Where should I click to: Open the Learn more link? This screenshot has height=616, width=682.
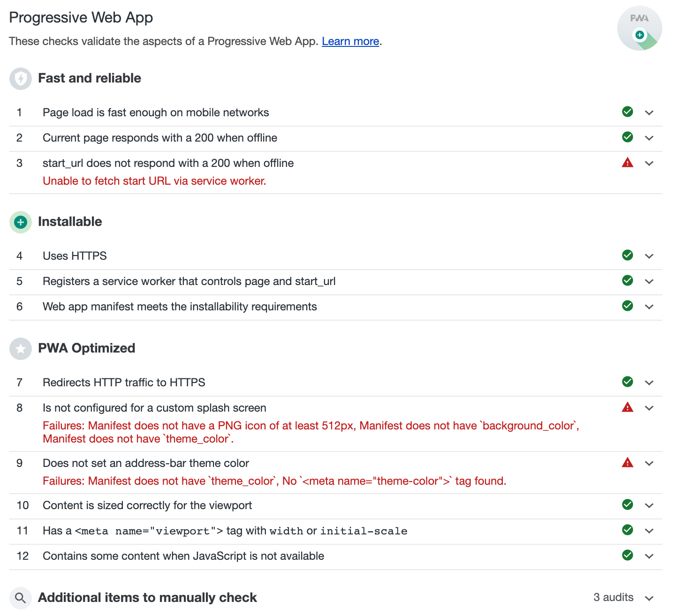click(x=350, y=41)
